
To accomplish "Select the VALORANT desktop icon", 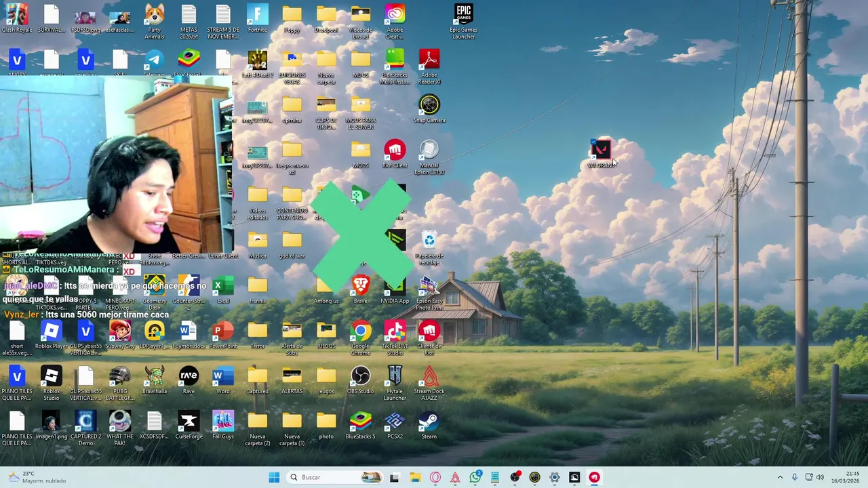I will coord(601,154).
